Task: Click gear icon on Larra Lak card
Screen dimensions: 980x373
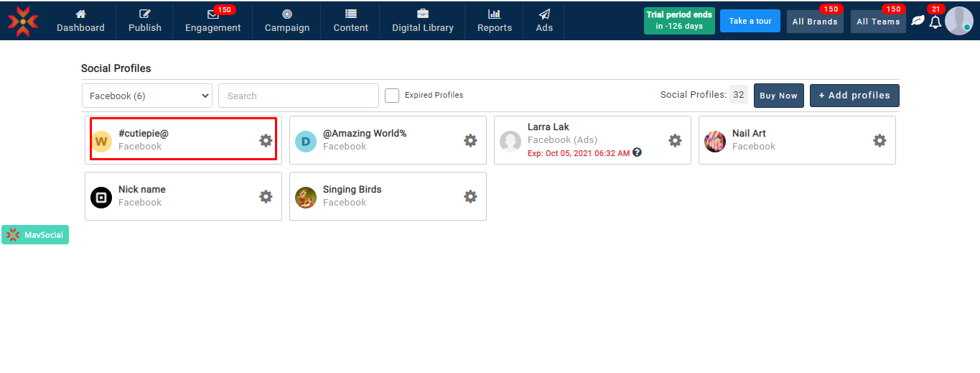Action: pyautogui.click(x=675, y=140)
